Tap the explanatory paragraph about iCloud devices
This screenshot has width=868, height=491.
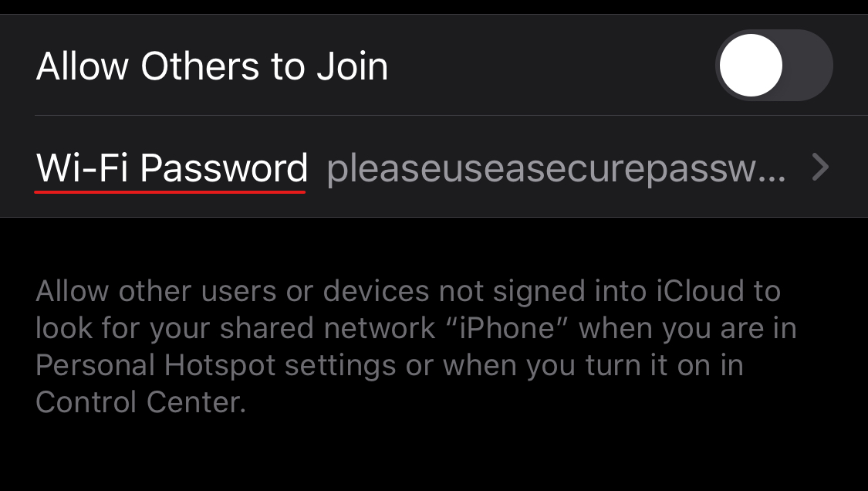coord(417,347)
